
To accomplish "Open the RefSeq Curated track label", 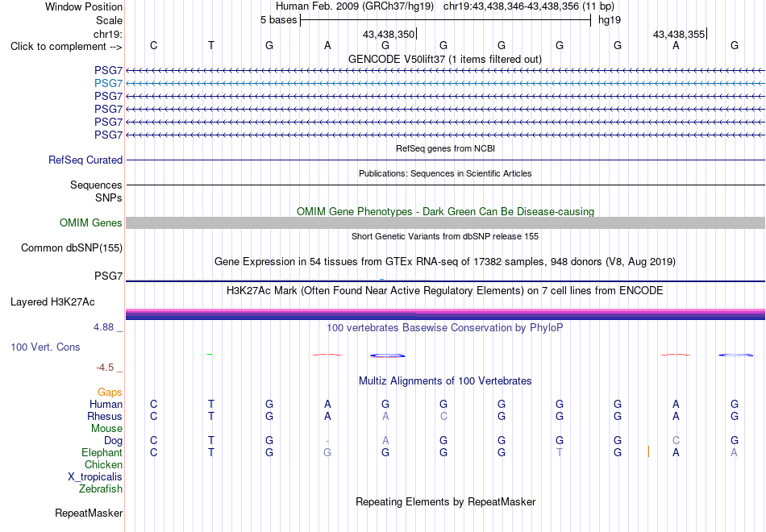I will (85, 160).
